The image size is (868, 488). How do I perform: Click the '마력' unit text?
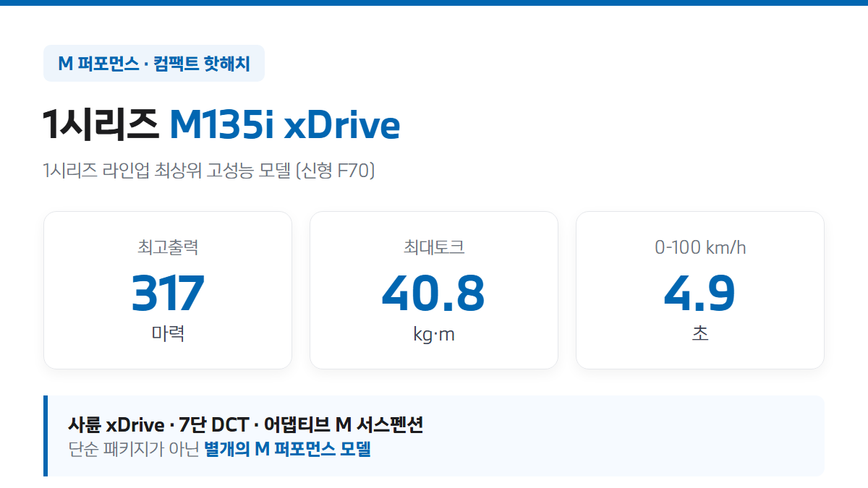point(168,334)
